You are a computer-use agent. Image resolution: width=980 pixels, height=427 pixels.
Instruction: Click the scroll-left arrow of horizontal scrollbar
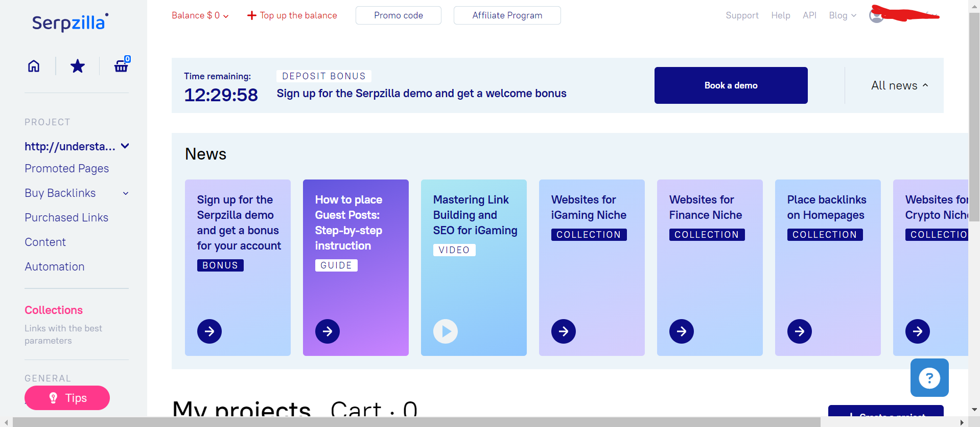pos(6,422)
